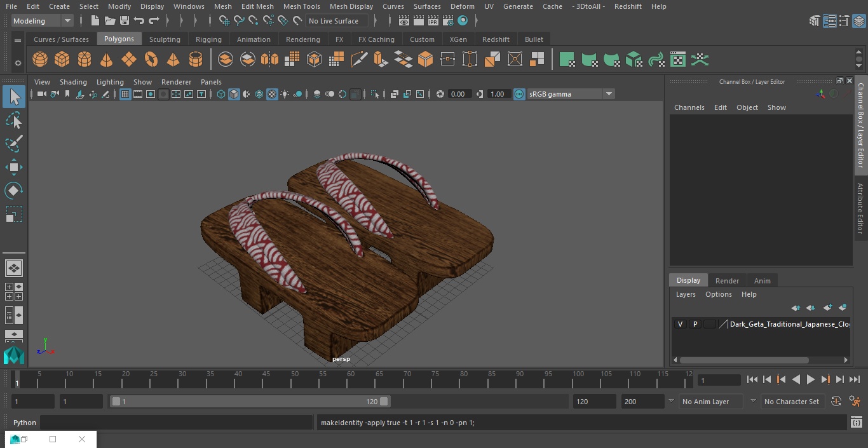Screen dimensions: 868x448
Task: Go to the start of the playback range
Action: pyautogui.click(x=752, y=379)
